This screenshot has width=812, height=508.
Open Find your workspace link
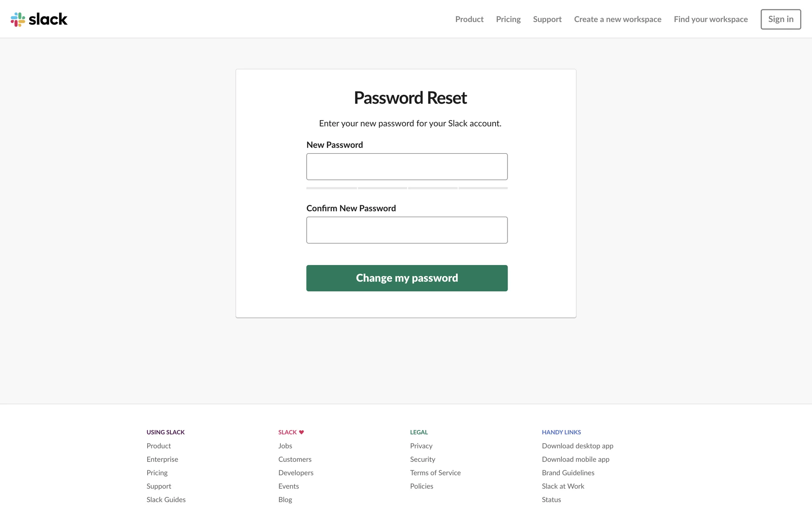(710, 19)
